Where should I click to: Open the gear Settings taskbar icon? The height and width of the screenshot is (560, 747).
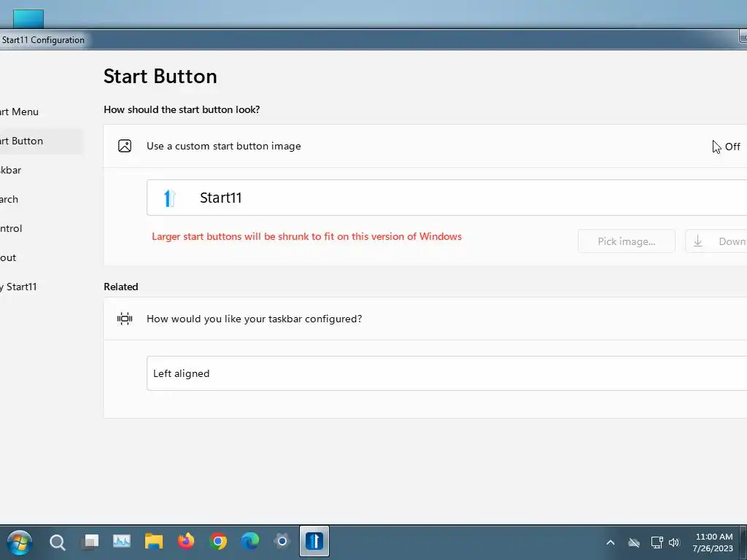coord(282,542)
